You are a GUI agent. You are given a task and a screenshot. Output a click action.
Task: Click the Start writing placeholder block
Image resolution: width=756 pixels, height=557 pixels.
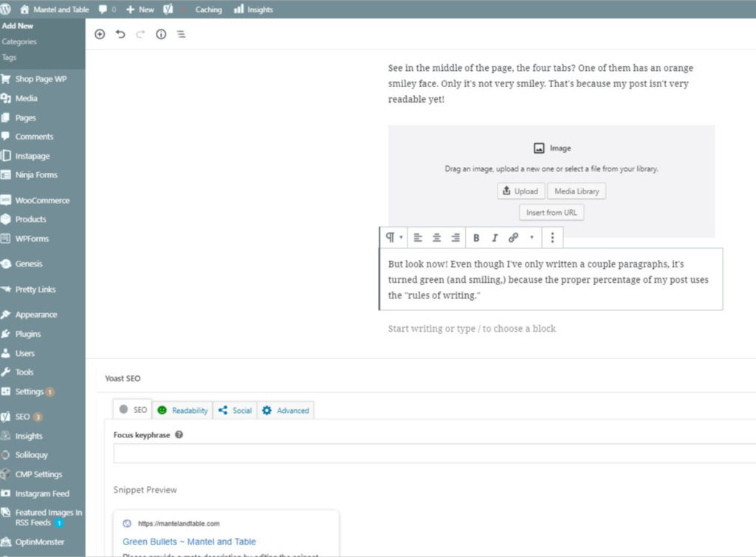(472, 329)
